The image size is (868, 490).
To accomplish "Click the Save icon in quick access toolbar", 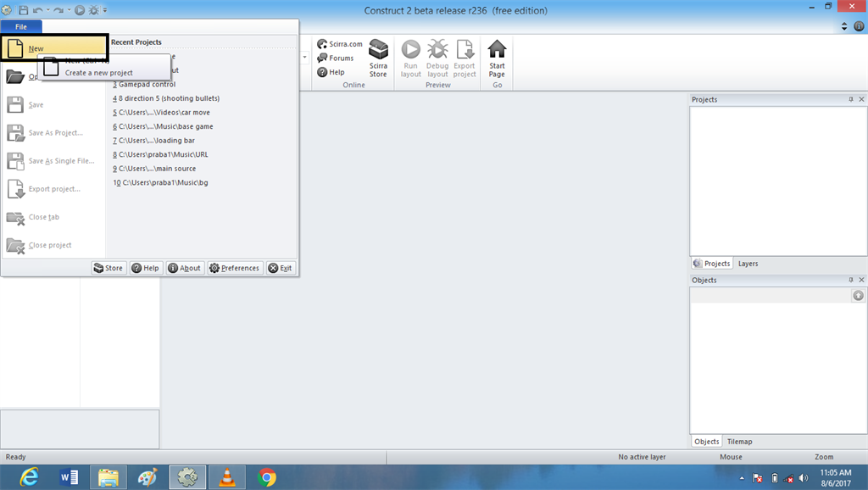I will click(x=23, y=9).
